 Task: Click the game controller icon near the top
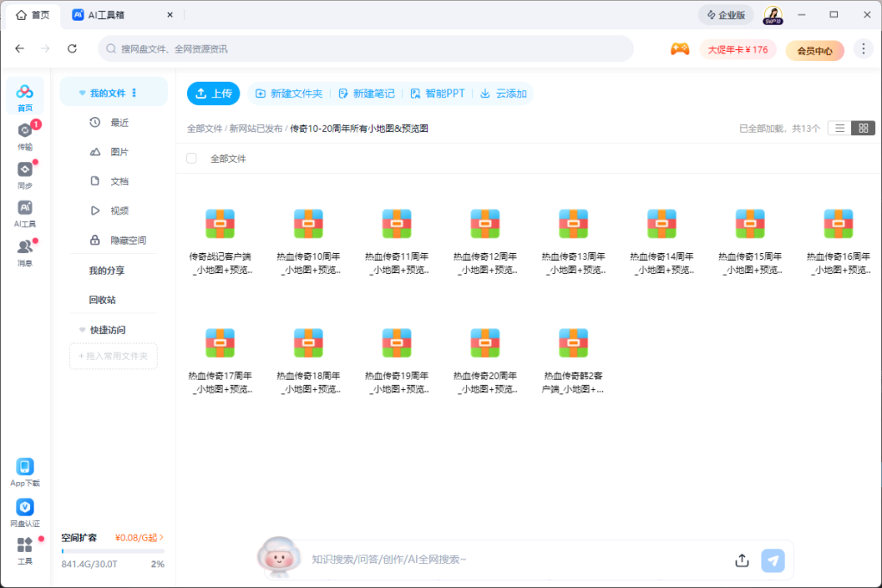(680, 49)
